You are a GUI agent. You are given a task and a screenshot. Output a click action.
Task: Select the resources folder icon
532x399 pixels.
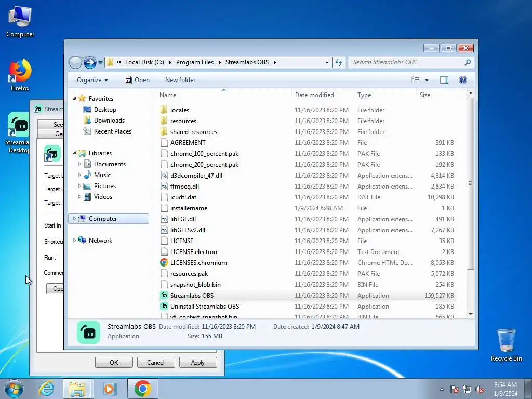pos(164,121)
